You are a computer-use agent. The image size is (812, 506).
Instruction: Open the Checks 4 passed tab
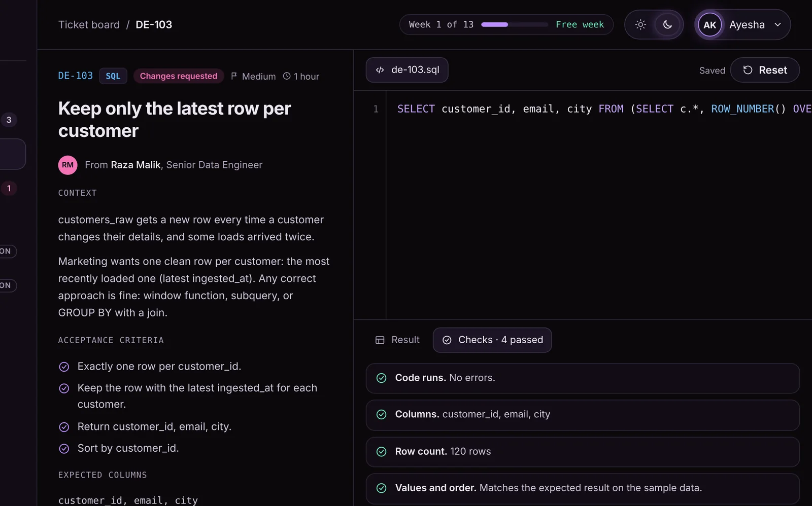pos(492,340)
